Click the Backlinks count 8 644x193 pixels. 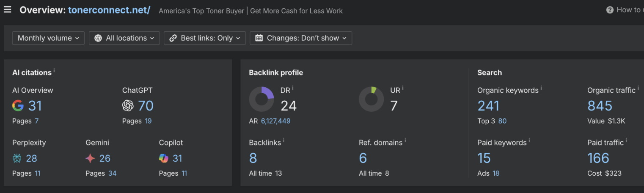(253, 158)
